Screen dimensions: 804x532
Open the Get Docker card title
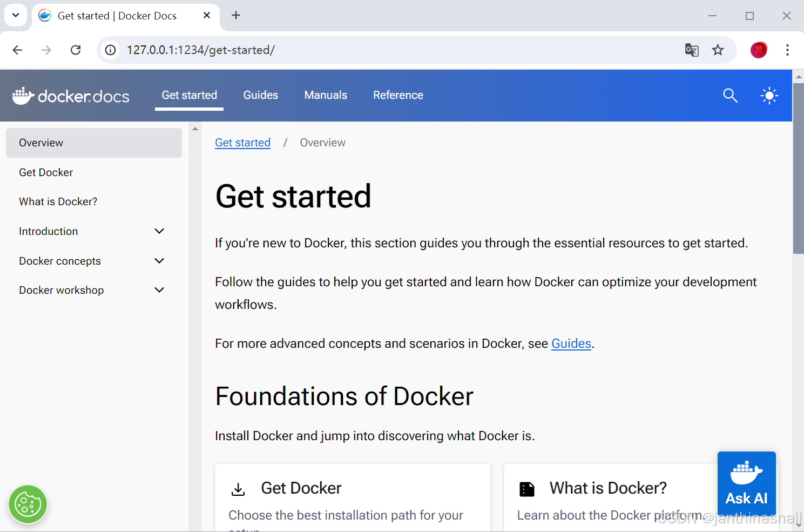click(x=301, y=488)
